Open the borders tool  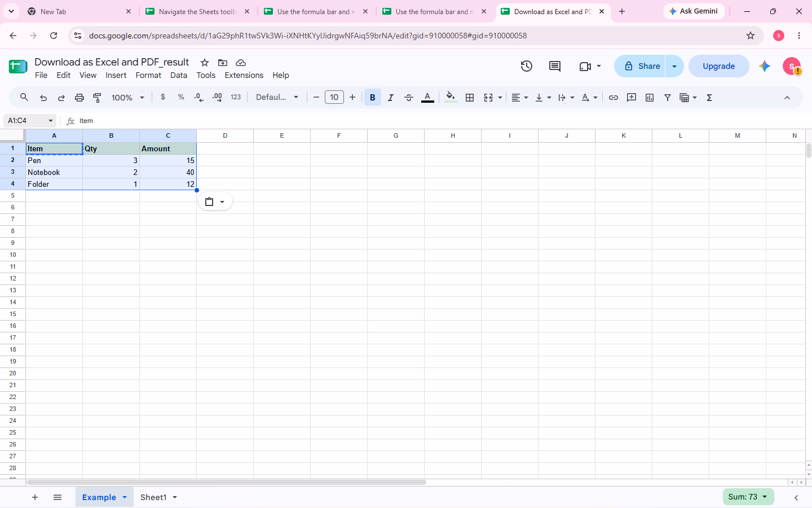coord(470,98)
